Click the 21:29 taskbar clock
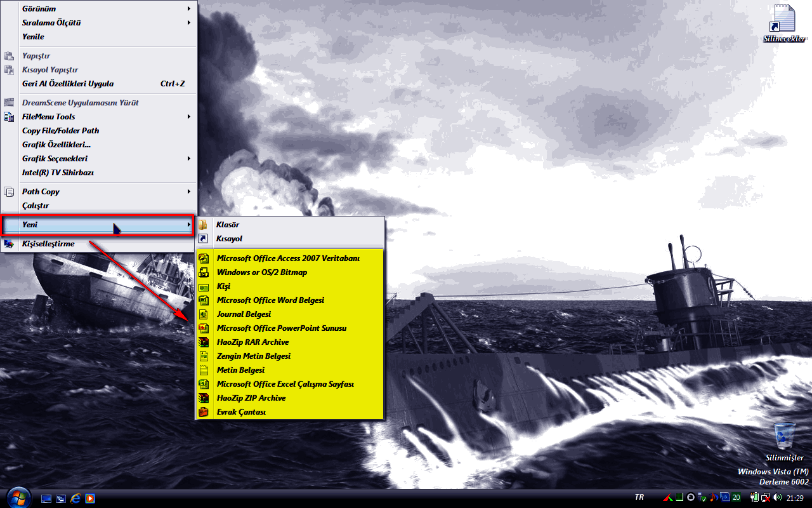The image size is (812, 508). [x=795, y=498]
